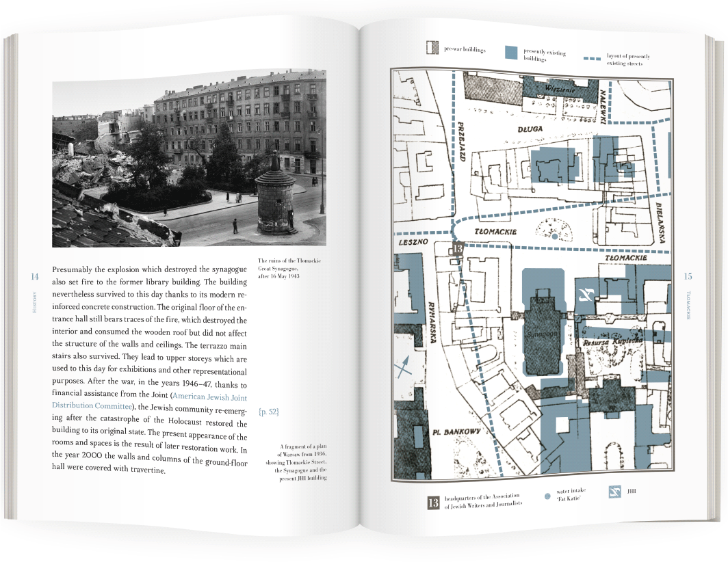Viewport: 728px width, 562px height.
Task: Click the water intake dot in the legend
Action: coord(547,496)
